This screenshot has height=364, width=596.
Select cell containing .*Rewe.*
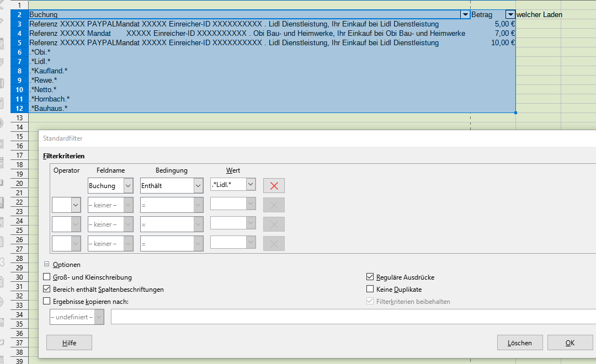pos(249,80)
